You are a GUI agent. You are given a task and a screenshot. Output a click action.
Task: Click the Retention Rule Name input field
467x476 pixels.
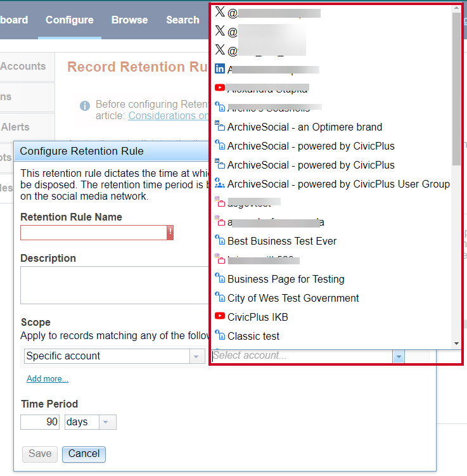(93, 233)
